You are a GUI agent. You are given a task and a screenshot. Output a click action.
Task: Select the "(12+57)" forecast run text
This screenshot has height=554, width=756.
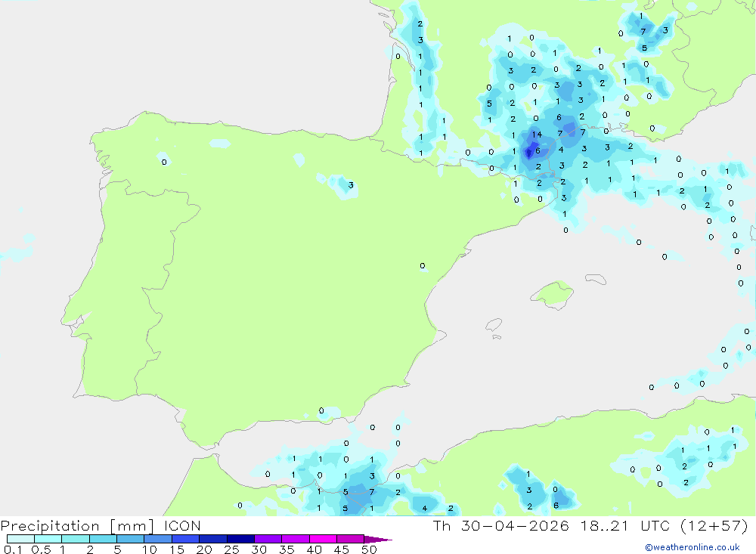point(714,525)
